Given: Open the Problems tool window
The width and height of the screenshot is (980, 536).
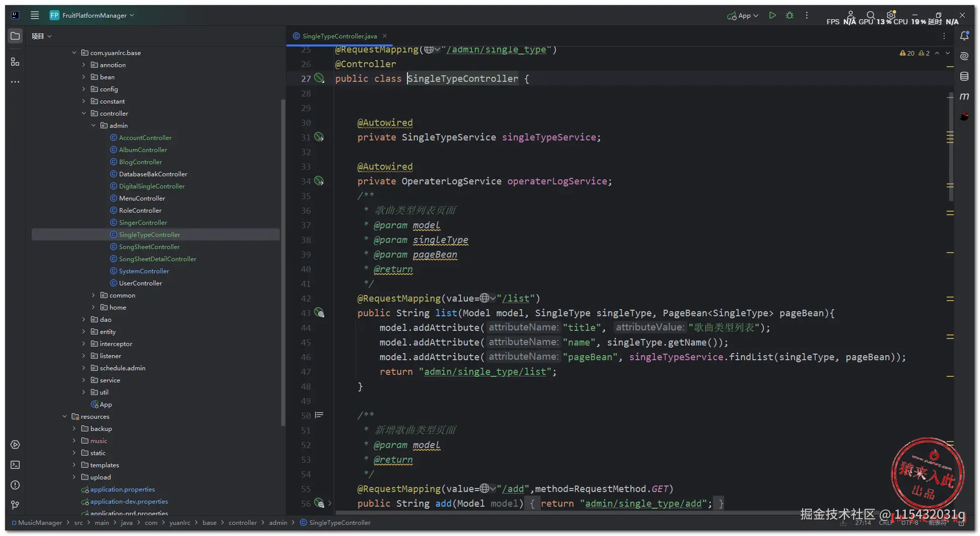Looking at the screenshot, I should point(15,485).
